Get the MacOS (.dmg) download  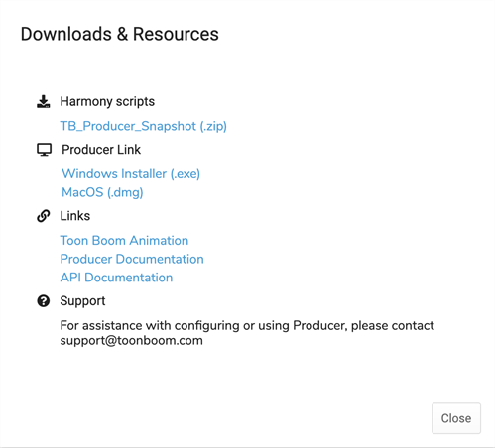click(102, 192)
